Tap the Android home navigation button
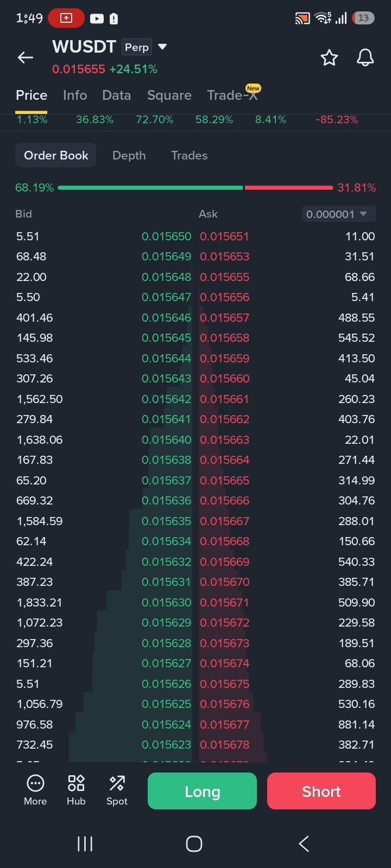This screenshot has width=391, height=868. tap(194, 844)
